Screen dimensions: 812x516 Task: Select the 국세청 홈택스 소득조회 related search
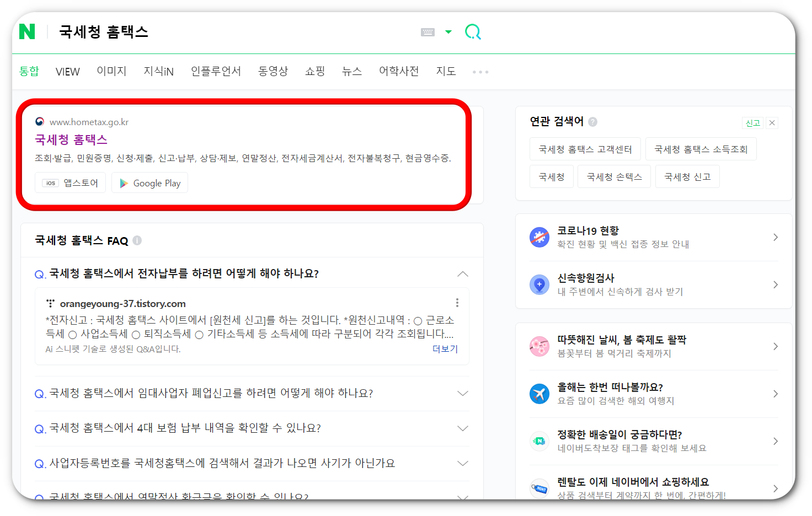[x=701, y=148]
